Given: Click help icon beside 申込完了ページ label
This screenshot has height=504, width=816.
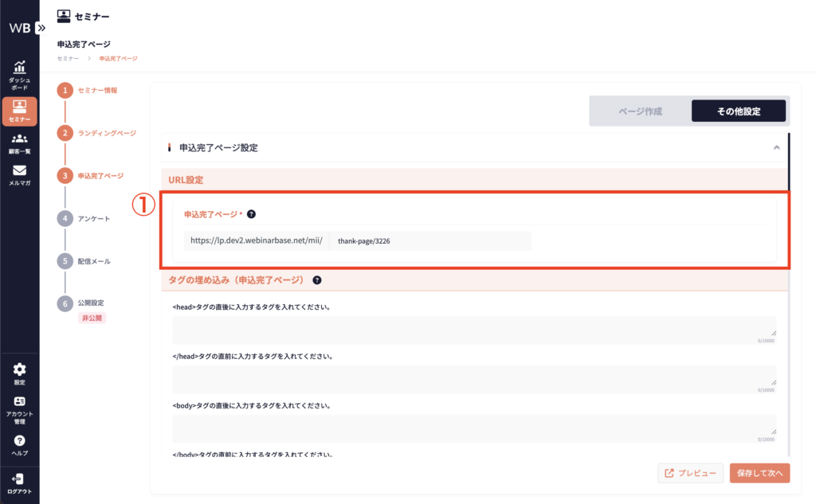Looking at the screenshot, I should (x=251, y=214).
